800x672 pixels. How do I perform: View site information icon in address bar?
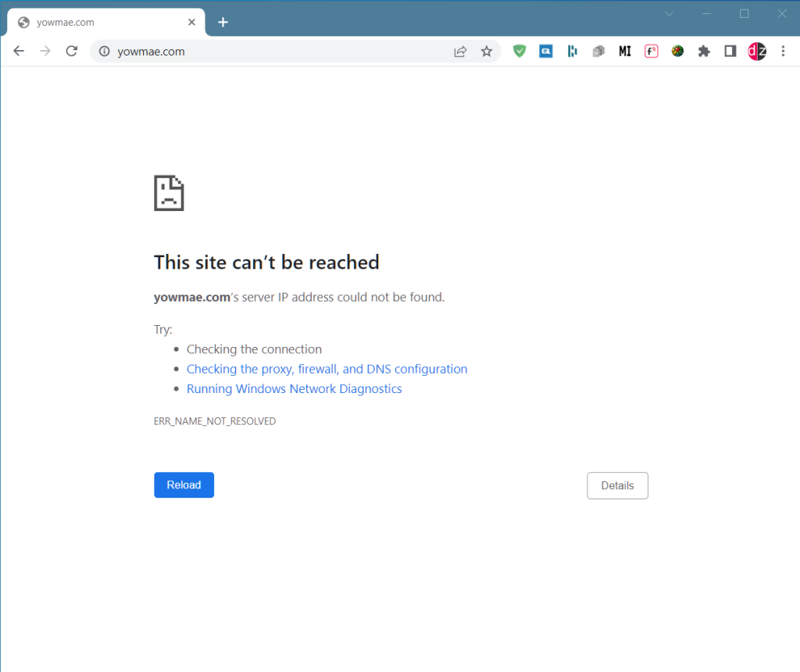104,51
